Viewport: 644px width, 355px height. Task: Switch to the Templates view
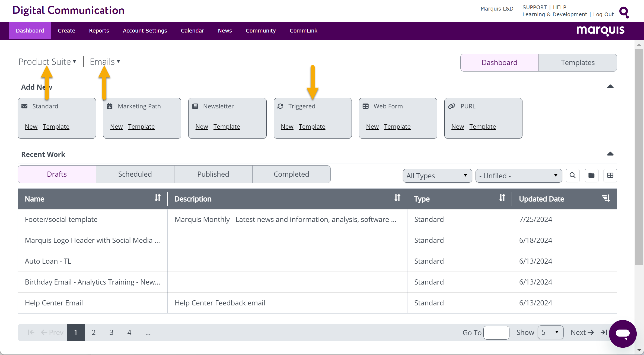(x=578, y=63)
